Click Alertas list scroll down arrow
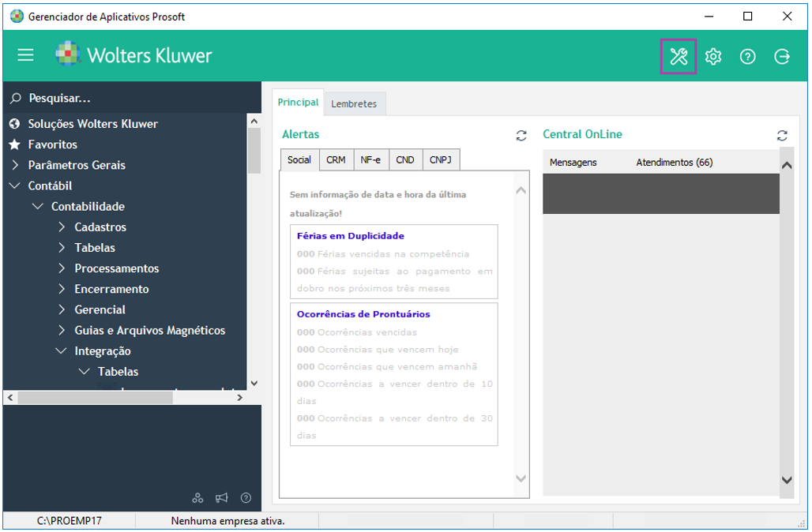 521,478
